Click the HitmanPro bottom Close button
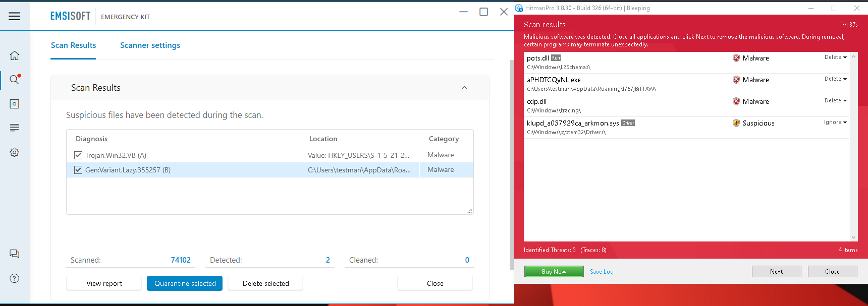This screenshot has width=868, height=306. (832, 271)
